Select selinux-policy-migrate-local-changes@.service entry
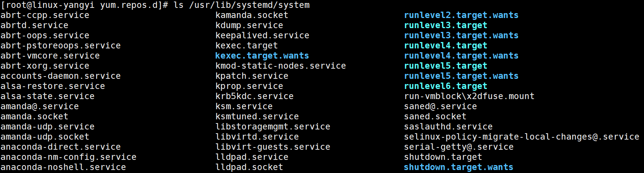644x173 pixels. 521,137
